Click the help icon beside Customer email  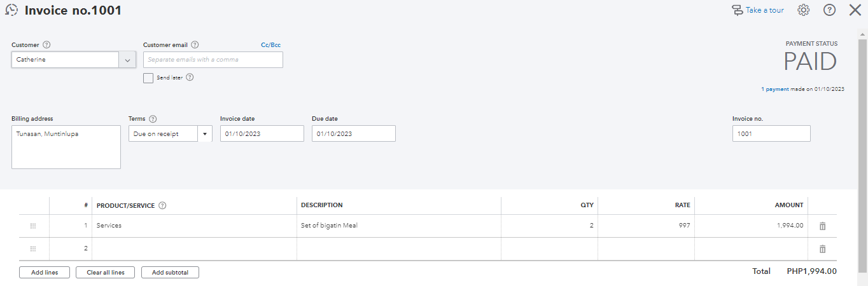coord(195,45)
